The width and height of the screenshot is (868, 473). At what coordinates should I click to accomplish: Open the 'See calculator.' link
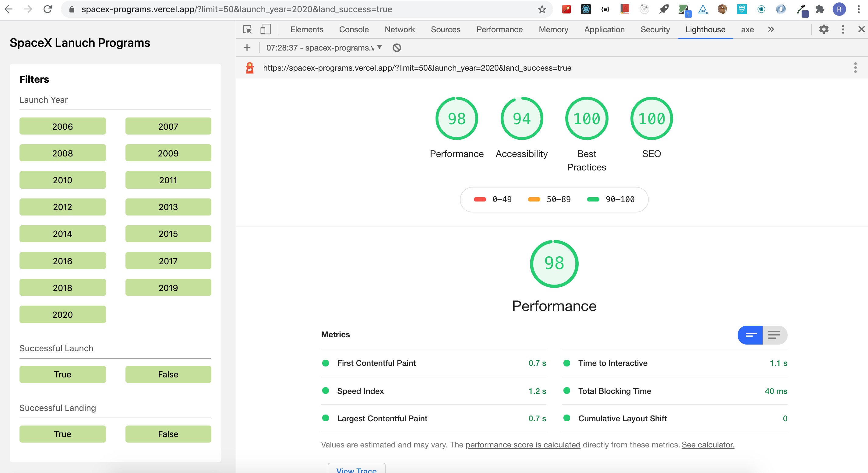(x=707, y=445)
